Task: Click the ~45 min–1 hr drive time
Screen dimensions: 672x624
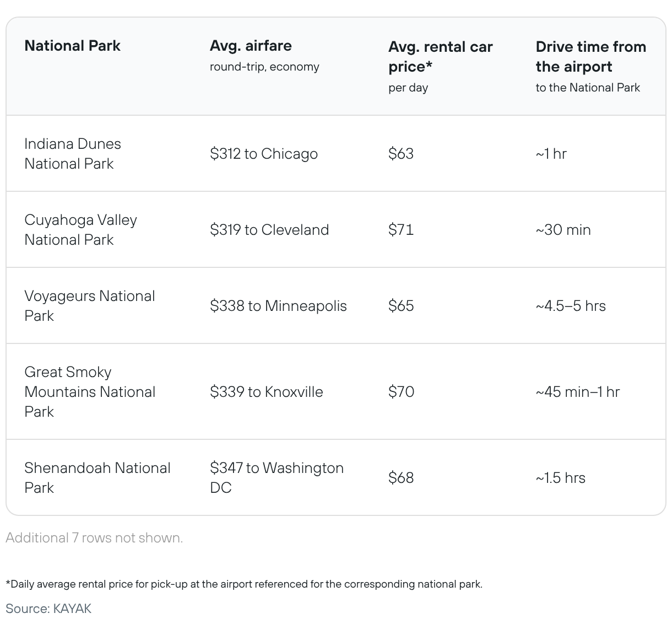Action: 578,392
